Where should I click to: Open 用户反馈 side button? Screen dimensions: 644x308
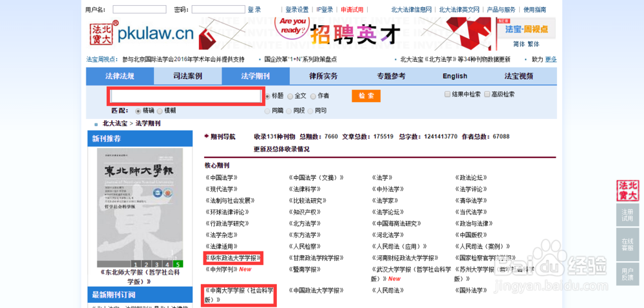[x=627, y=274]
